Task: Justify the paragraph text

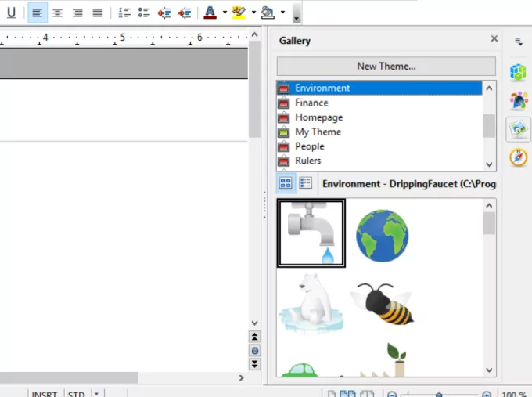Action: tap(97, 13)
